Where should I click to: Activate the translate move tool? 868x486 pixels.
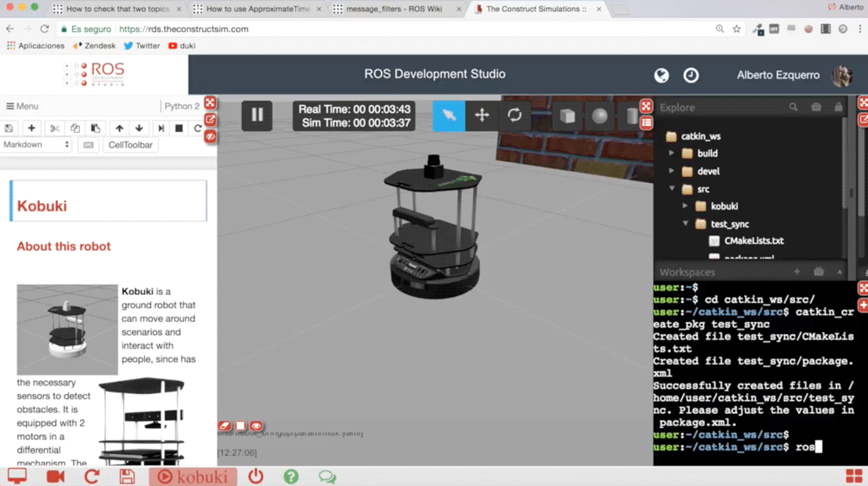coord(482,115)
